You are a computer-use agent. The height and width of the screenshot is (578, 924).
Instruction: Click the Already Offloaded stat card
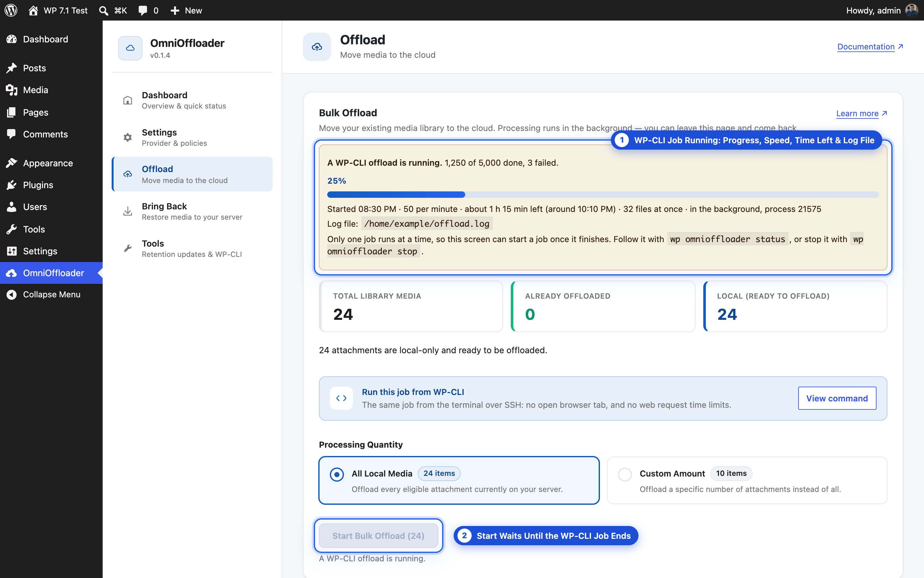tap(603, 306)
